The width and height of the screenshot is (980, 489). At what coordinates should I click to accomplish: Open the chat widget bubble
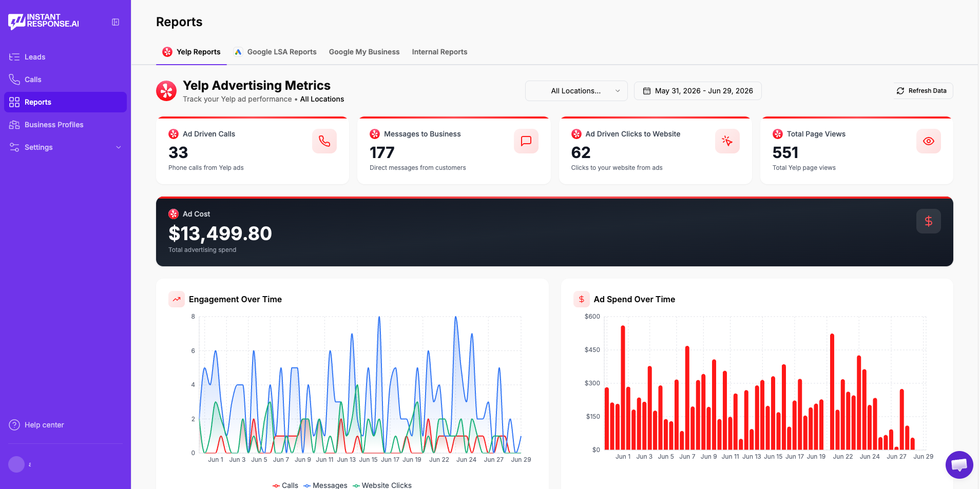coord(959,465)
